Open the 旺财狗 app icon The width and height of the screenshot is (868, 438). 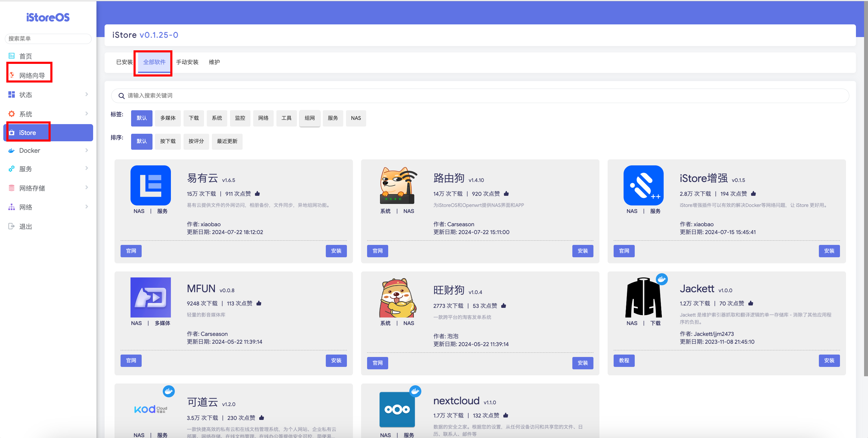click(x=397, y=298)
